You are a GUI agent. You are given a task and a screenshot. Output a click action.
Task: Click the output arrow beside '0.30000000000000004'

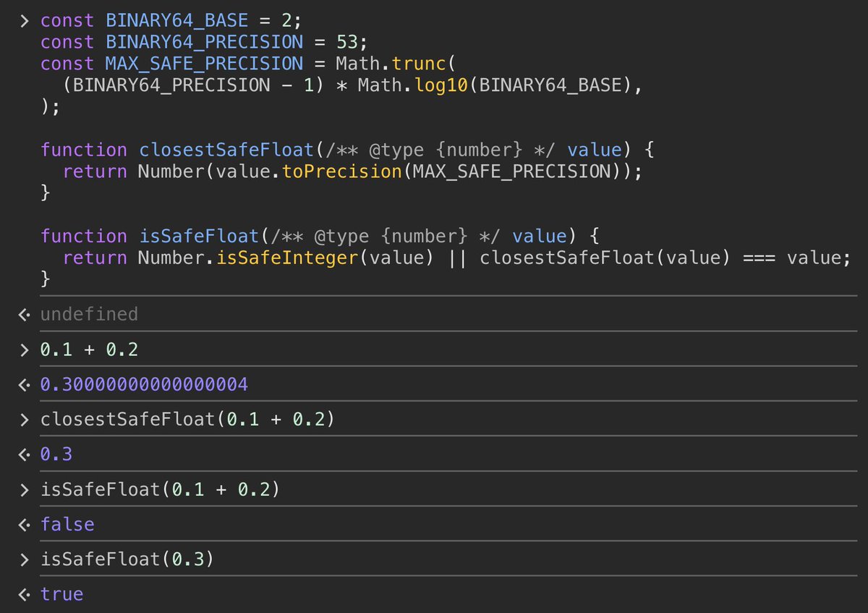tap(25, 385)
